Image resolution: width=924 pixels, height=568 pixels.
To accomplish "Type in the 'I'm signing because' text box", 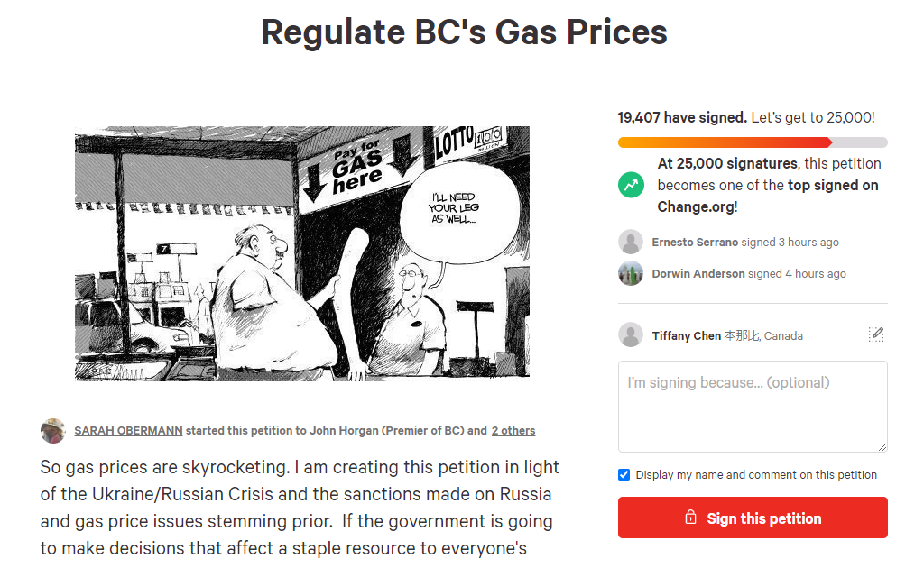I will click(x=753, y=406).
